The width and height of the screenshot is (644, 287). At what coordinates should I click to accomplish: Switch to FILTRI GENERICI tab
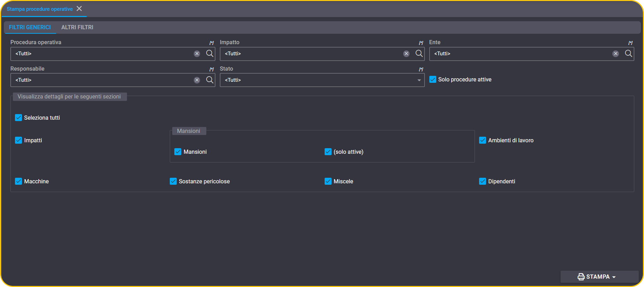click(30, 27)
